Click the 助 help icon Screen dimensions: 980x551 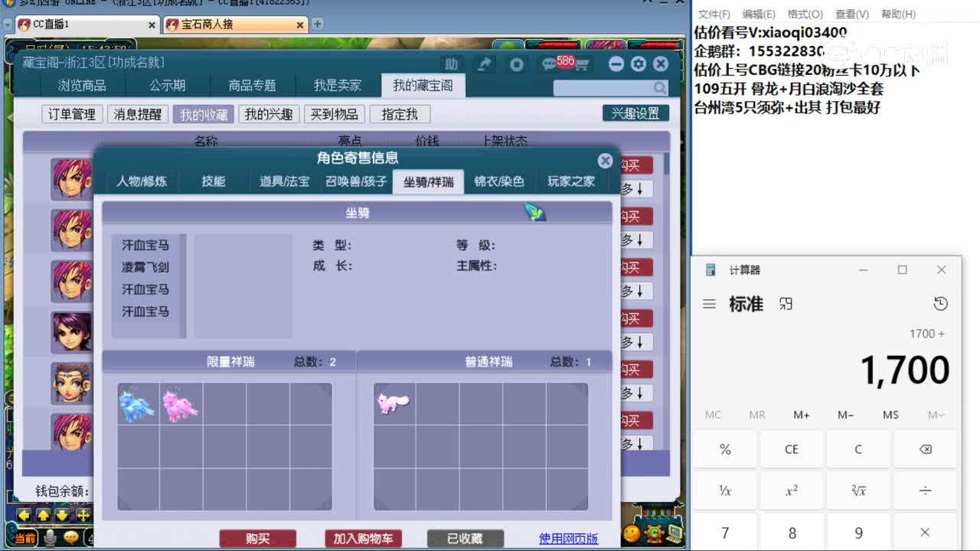(452, 65)
